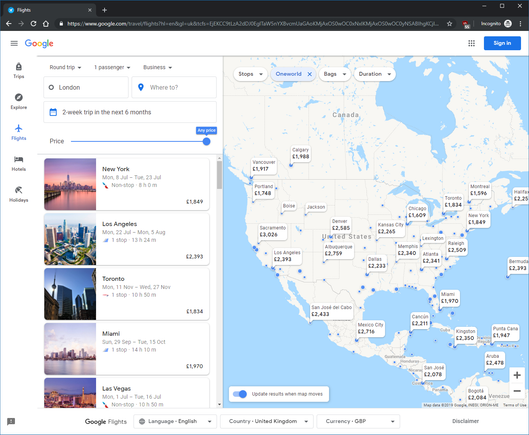Click the Price slider handle

tap(206, 141)
